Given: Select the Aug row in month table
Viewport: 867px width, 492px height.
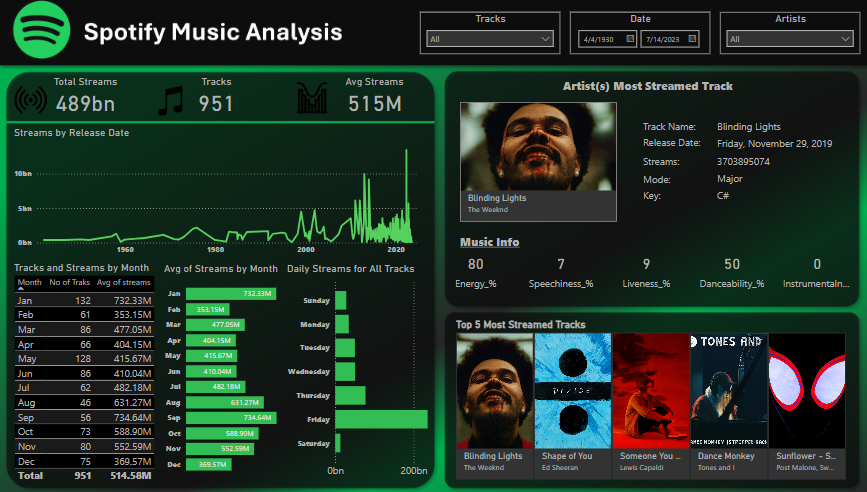Looking at the screenshot, I should [84, 402].
